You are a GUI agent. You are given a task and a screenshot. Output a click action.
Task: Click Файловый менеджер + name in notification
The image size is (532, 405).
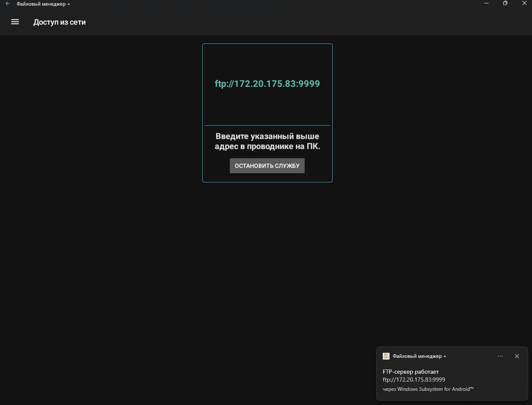pyautogui.click(x=419, y=356)
